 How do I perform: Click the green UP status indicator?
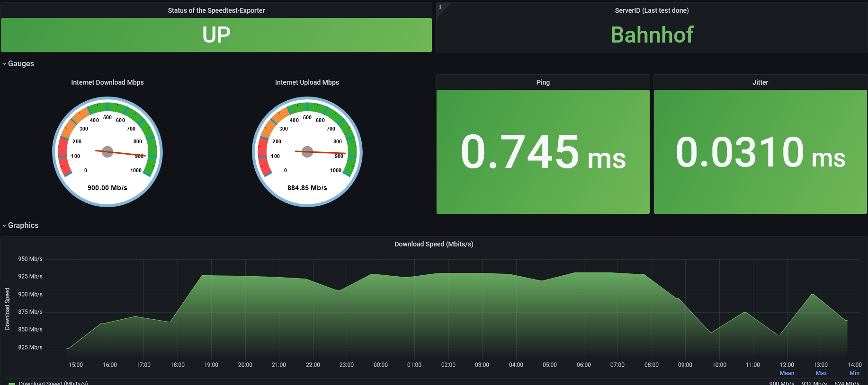[x=216, y=35]
